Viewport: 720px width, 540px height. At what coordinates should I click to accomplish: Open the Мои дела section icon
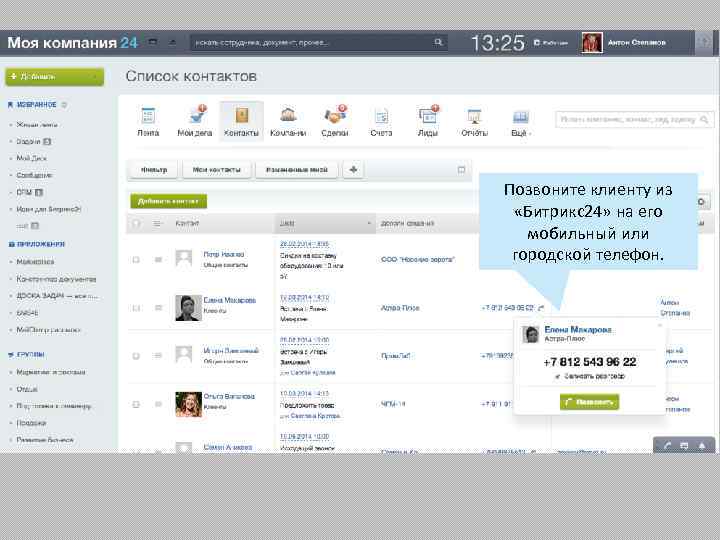click(196, 115)
